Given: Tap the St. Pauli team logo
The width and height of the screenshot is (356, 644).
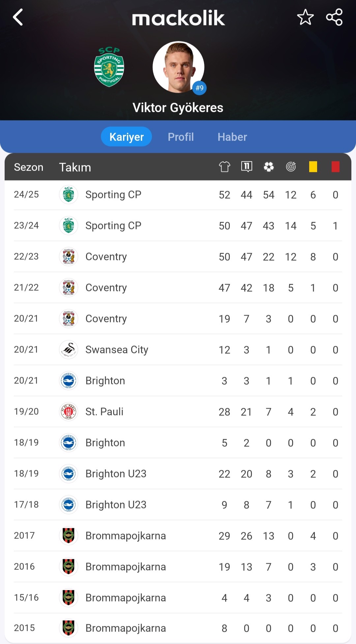Looking at the screenshot, I should pyautogui.click(x=69, y=412).
